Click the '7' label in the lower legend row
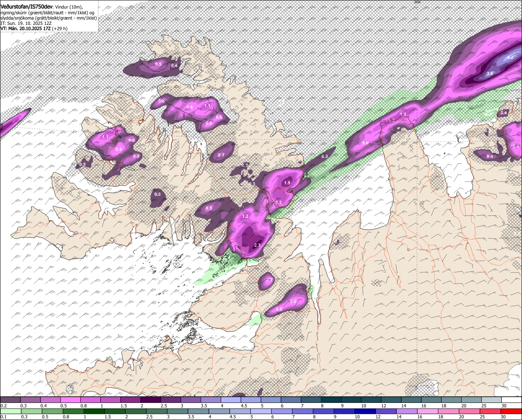The width and height of the screenshot is (522, 420). tap(293, 417)
